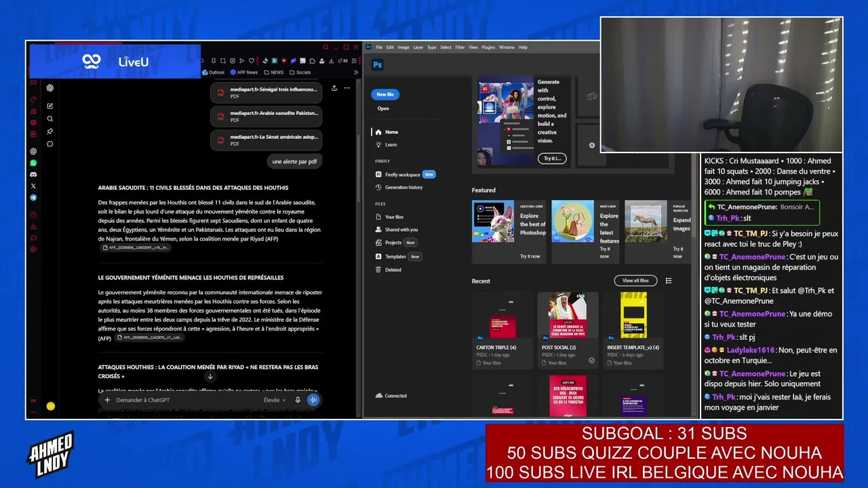Open the Layer menu in Photoshop

(418, 47)
